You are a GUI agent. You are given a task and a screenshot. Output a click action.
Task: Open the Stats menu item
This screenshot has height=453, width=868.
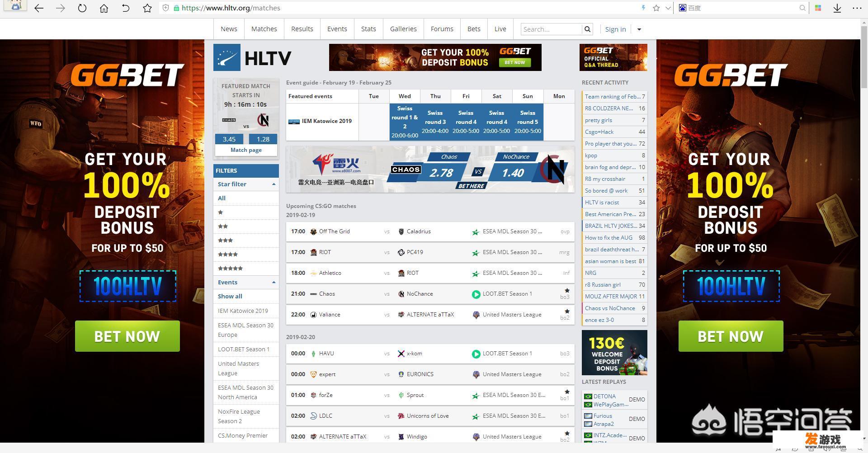pos(368,29)
